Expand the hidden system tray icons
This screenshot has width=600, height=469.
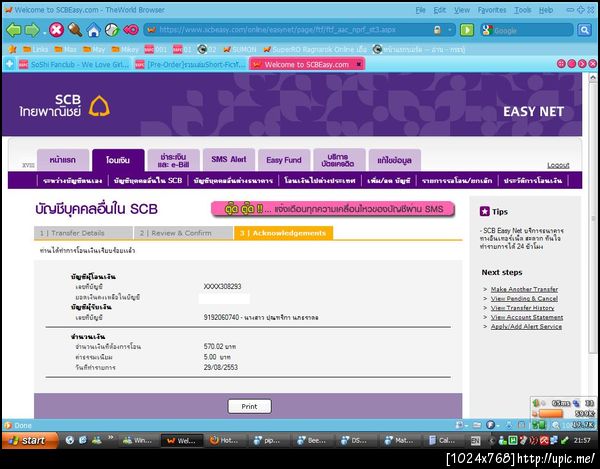(x=492, y=441)
